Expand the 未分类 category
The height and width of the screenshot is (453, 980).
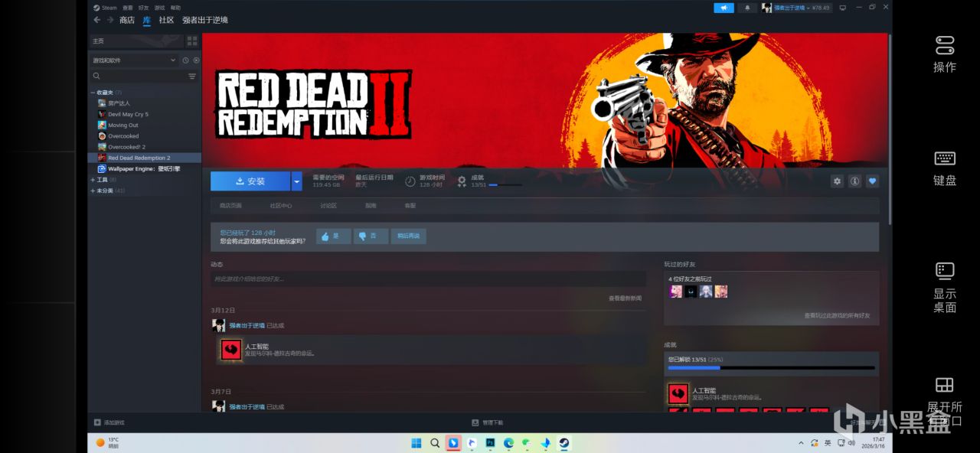(x=93, y=191)
